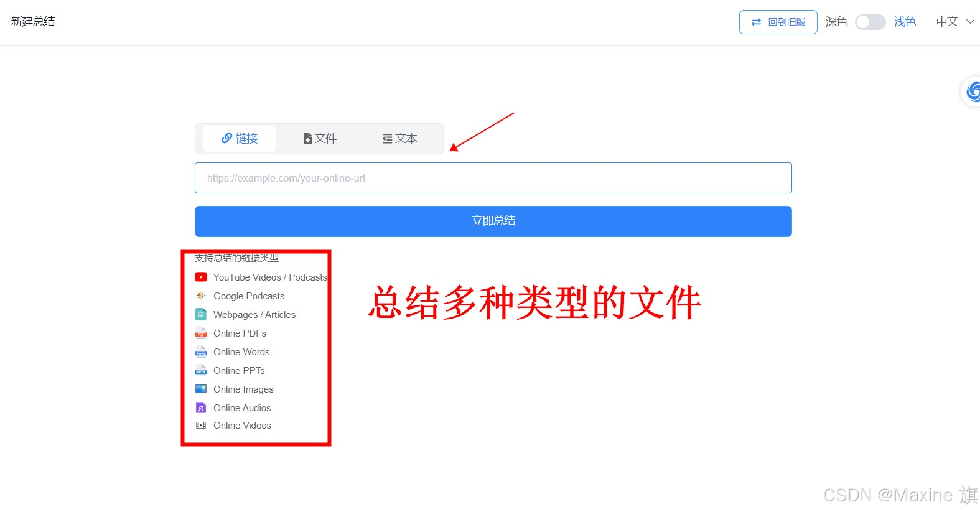Toggle the 深色/浅色 theme switch
Image resolution: width=980 pixels, height=512 pixels.
[870, 22]
